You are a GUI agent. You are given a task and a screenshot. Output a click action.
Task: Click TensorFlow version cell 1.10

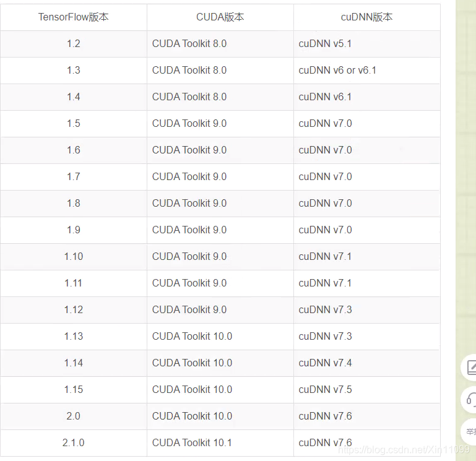74,256
